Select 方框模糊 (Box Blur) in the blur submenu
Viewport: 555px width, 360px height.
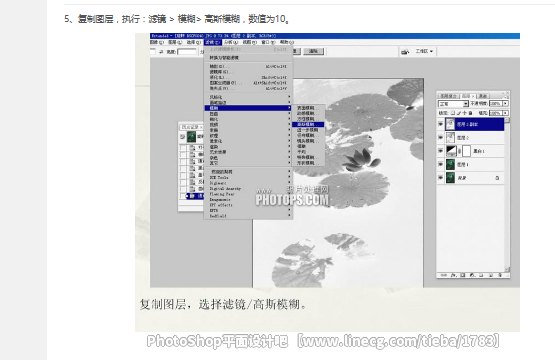308,119
